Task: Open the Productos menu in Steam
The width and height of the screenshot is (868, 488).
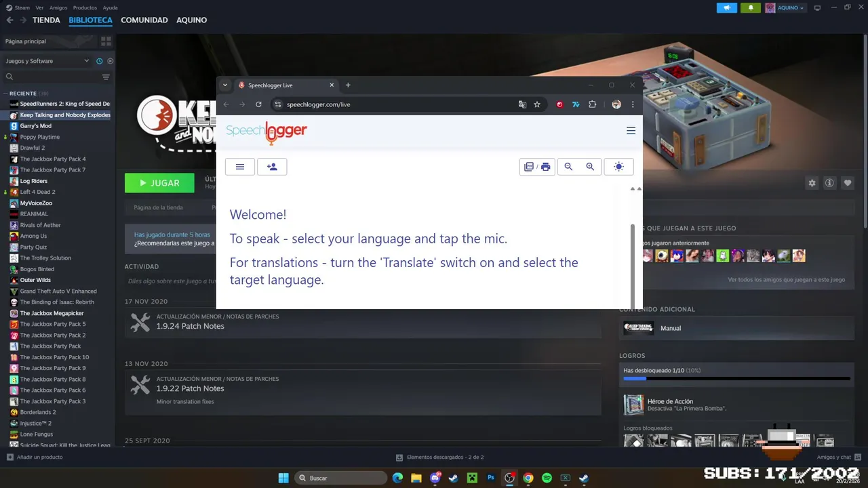Action: click(x=85, y=7)
